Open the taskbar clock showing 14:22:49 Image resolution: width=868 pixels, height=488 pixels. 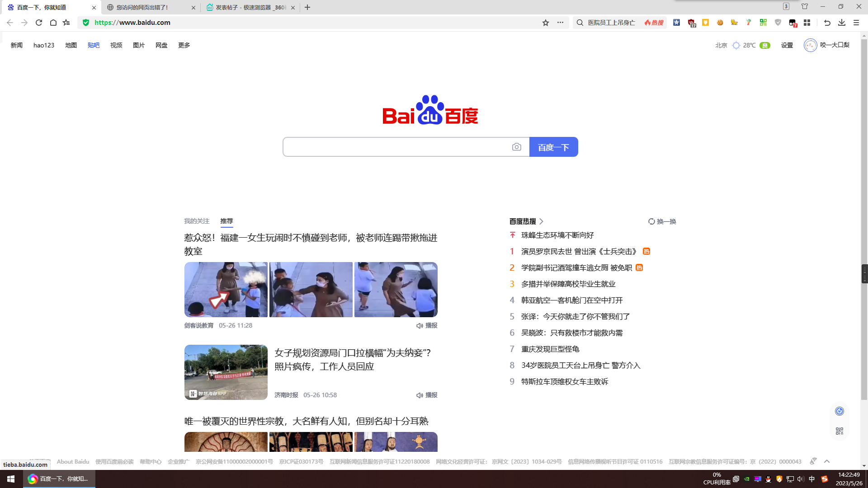849,479
